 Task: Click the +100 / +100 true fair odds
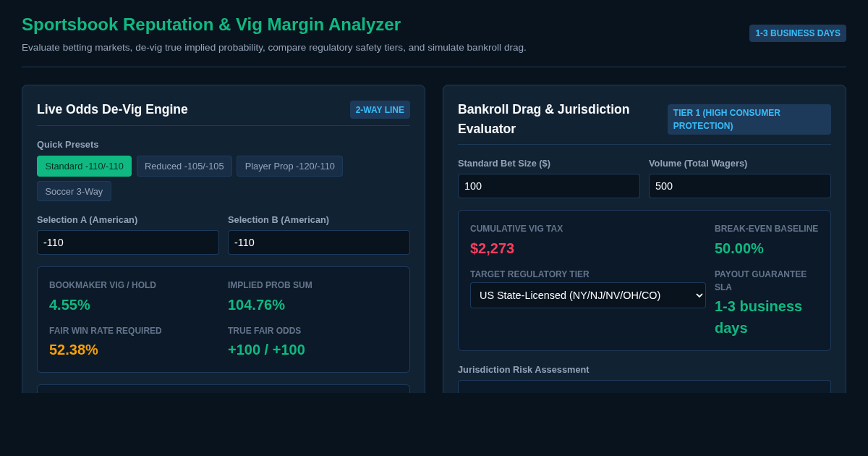(x=266, y=350)
